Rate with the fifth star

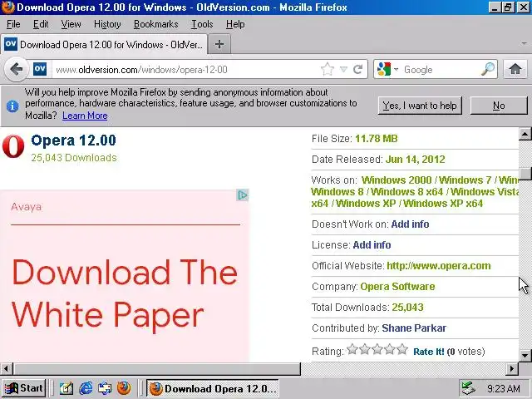click(x=402, y=349)
